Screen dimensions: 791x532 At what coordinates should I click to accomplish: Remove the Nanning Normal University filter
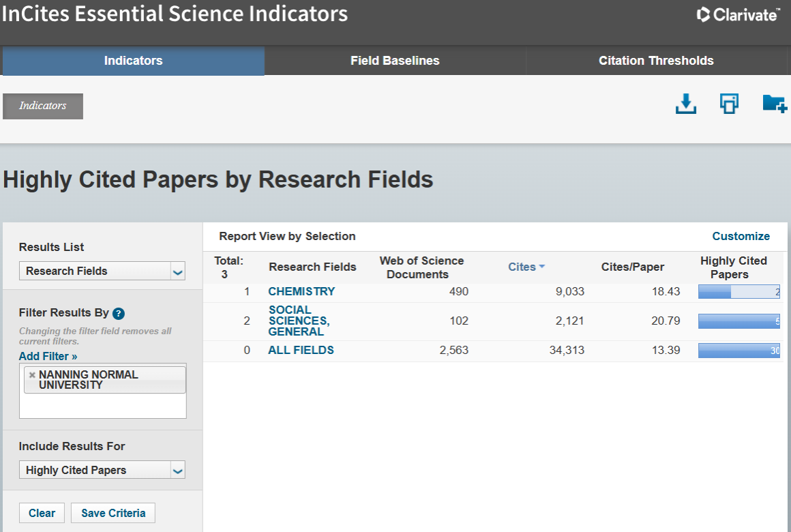coord(32,375)
